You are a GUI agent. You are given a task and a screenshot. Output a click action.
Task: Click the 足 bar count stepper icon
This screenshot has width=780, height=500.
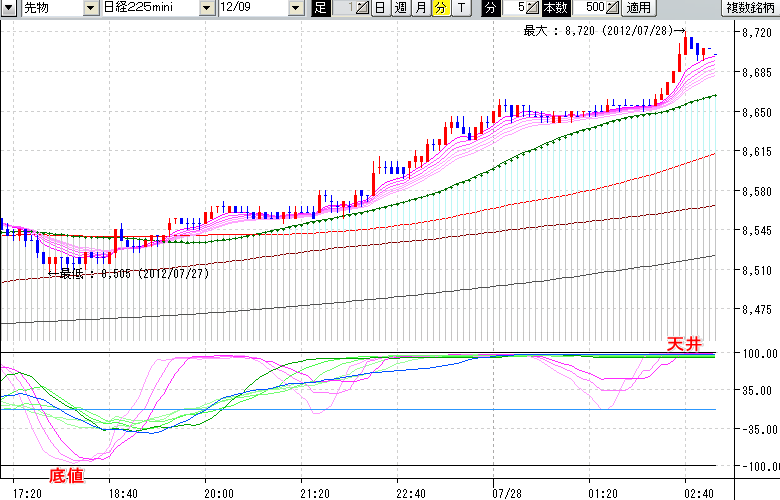coord(362,7)
